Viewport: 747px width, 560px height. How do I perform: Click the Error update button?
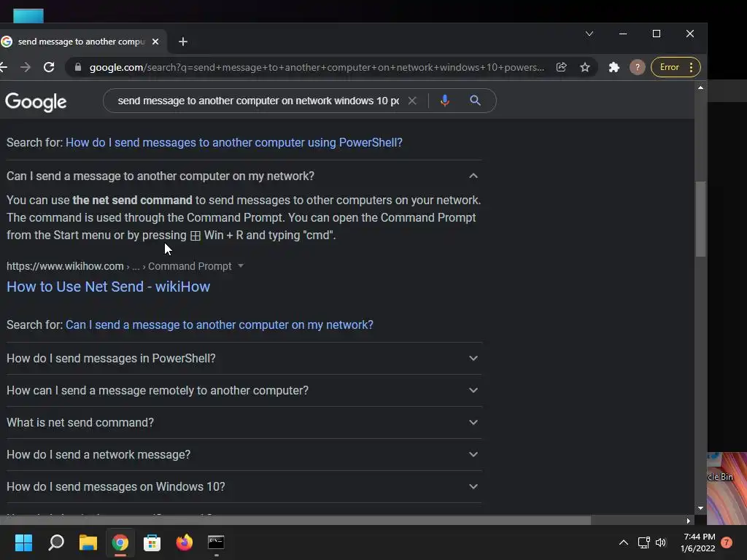coord(670,67)
